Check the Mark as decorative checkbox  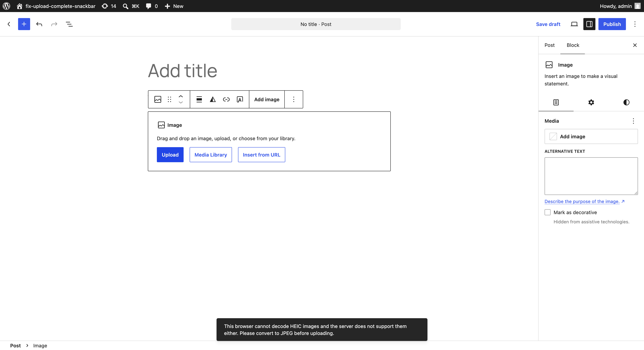(548, 212)
